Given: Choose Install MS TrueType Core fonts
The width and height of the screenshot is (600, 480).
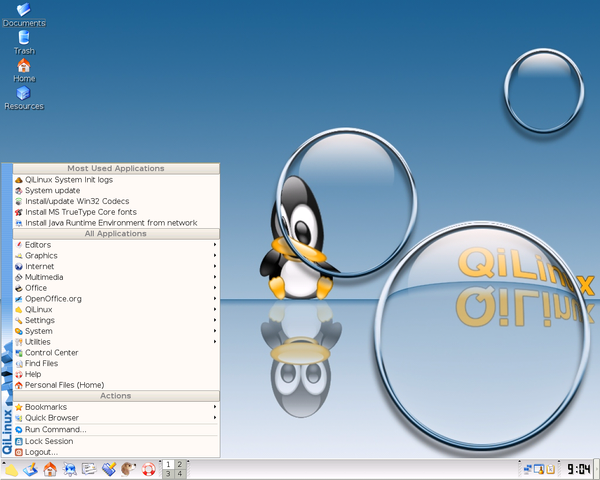Looking at the screenshot, I should click(x=116, y=212).
